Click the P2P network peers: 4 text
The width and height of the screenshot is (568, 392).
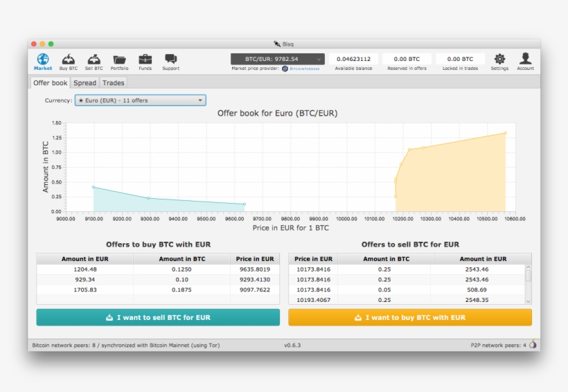tap(498, 346)
